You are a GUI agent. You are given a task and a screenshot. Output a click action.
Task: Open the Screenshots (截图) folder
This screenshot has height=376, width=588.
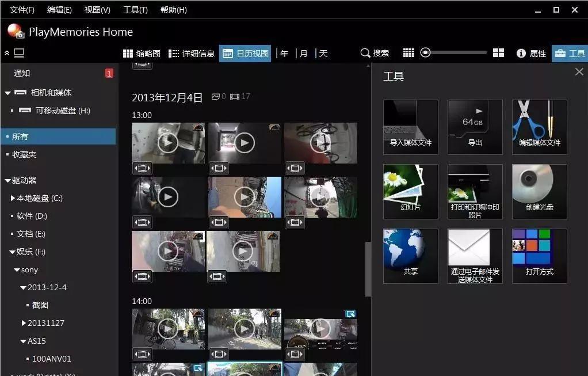click(x=40, y=305)
